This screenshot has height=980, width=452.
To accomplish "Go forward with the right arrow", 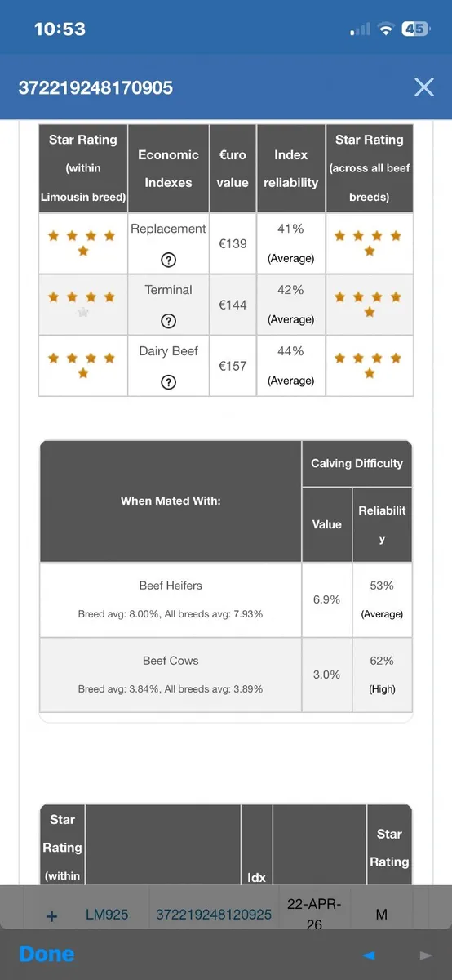I will point(425,955).
